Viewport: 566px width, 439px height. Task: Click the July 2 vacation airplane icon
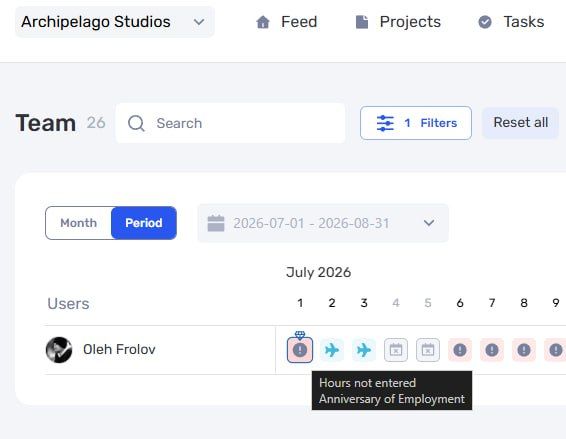pos(332,350)
